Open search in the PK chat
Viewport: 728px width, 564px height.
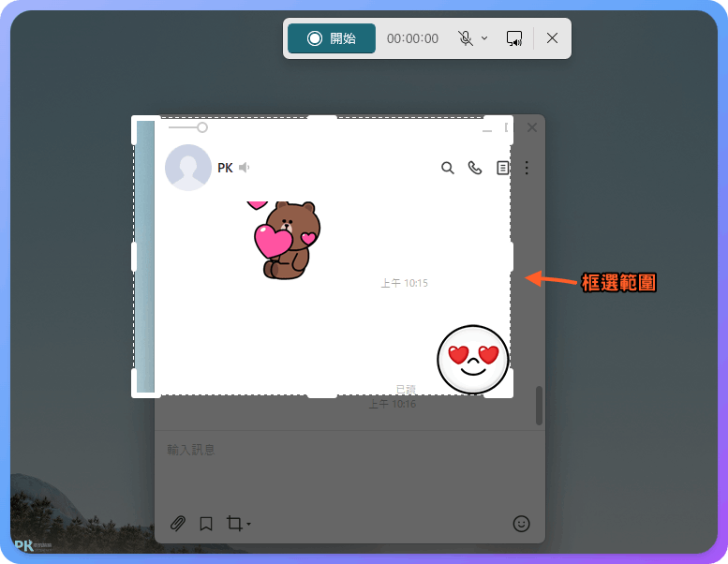[447, 168]
